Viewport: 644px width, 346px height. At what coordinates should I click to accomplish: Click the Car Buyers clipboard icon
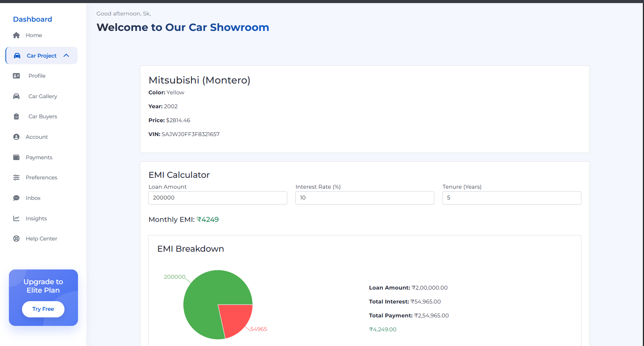16,116
